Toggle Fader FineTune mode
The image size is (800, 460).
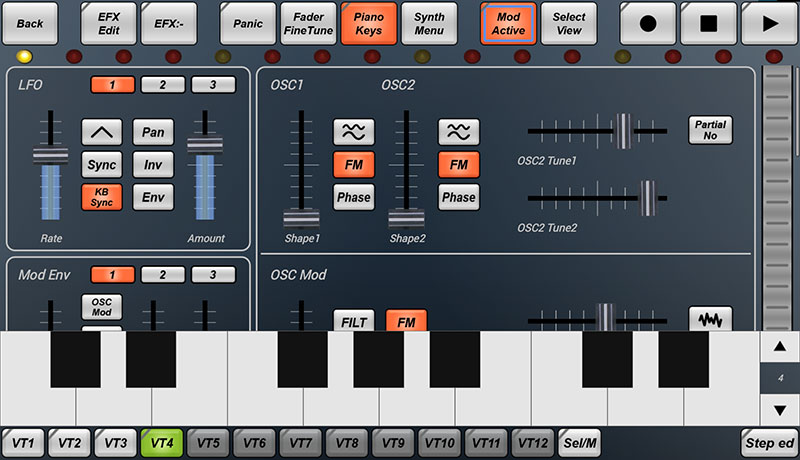[x=308, y=23]
